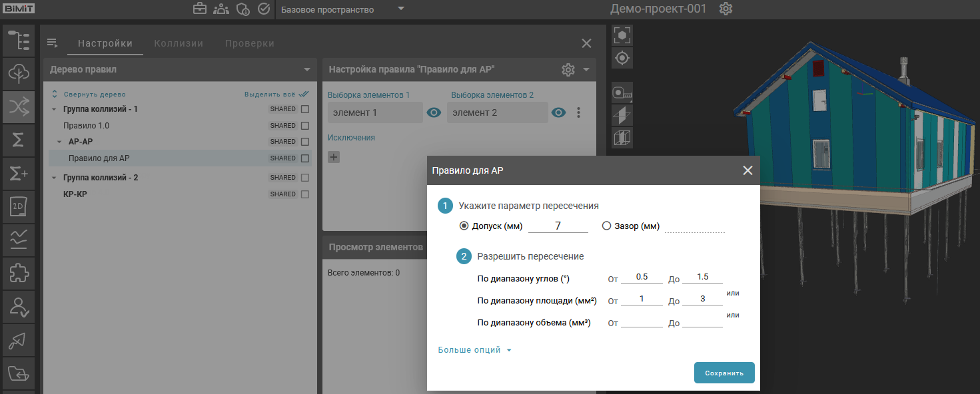The width and height of the screenshot is (980, 394).
Task: Toggle visibility eye for Выборка элементов 1
Action: click(434, 113)
